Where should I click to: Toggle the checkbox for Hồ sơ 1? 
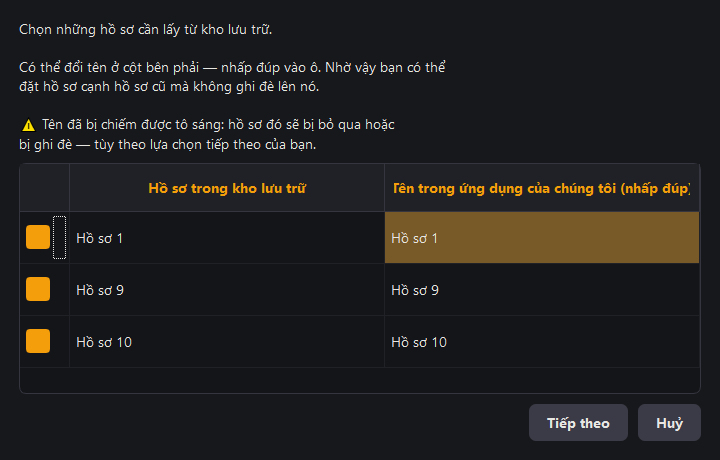click(38, 237)
